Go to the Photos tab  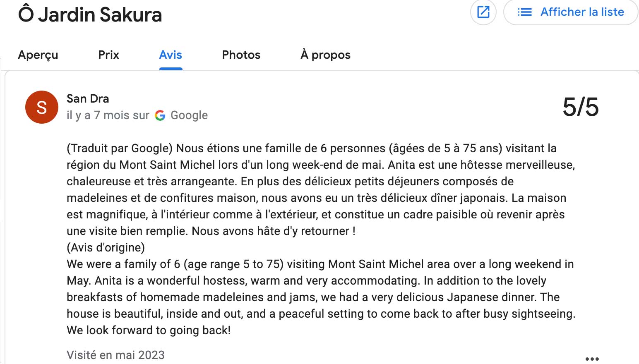click(x=241, y=55)
